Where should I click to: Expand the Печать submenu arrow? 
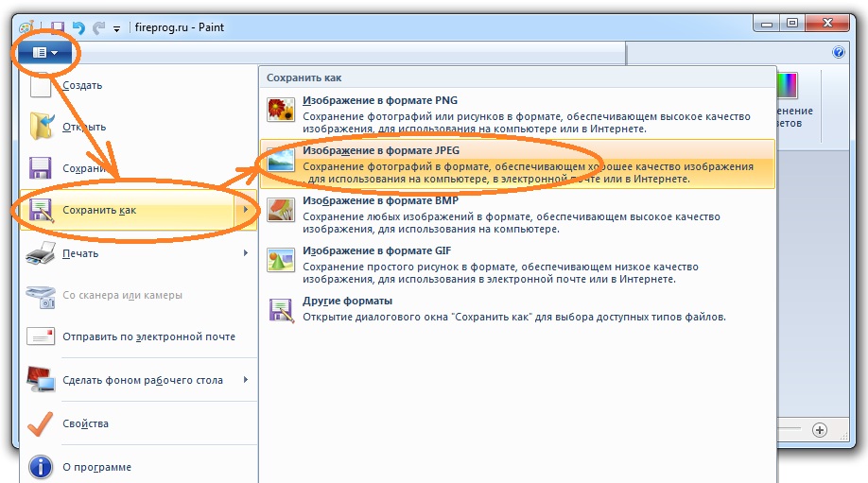245,252
